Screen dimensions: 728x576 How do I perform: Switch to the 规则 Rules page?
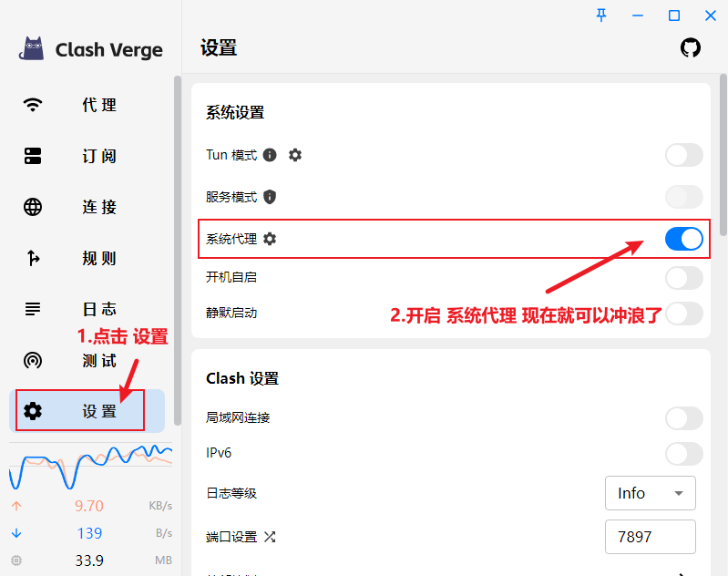point(87,258)
